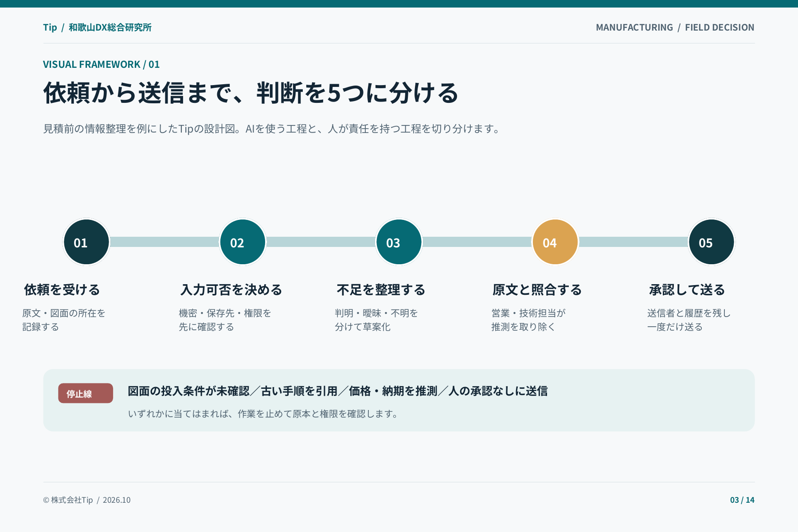This screenshot has height=532, width=798.
Task: Select the heading 入力可否を決める
Action: (231, 290)
